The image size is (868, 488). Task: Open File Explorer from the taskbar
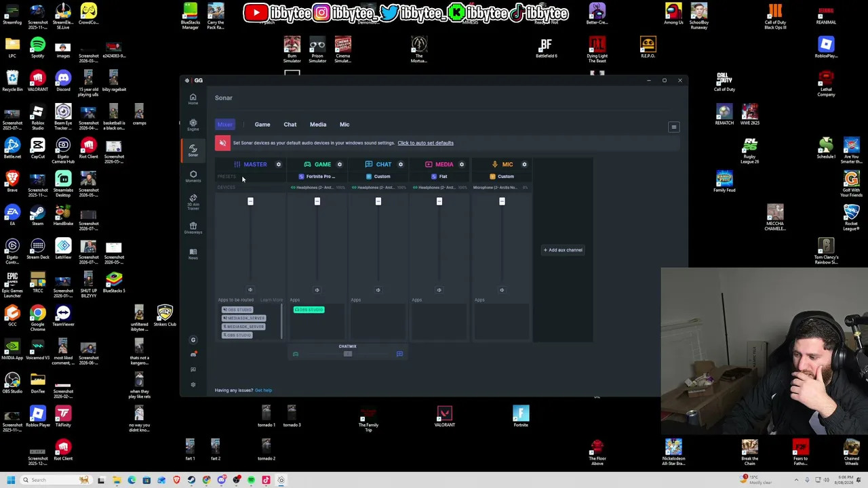[117, 480]
